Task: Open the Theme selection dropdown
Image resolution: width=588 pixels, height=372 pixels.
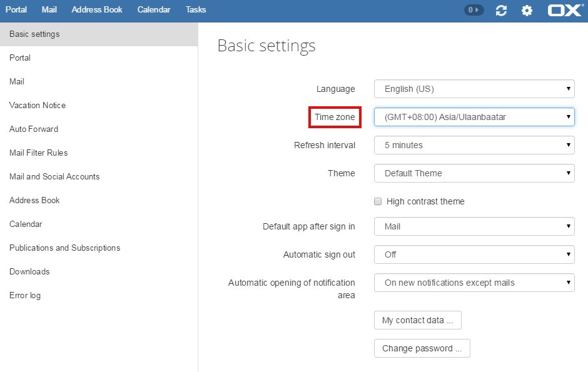Action: click(474, 173)
